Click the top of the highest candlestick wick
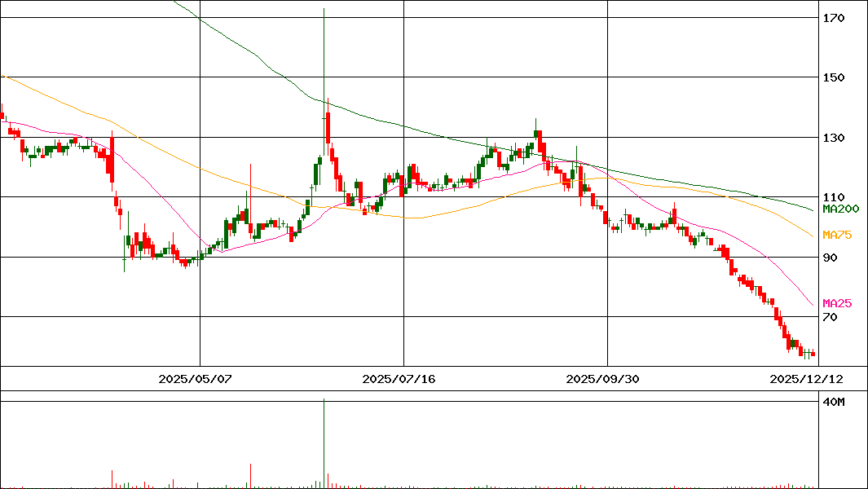The height and width of the screenshot is (489, 868). (324, 9)
